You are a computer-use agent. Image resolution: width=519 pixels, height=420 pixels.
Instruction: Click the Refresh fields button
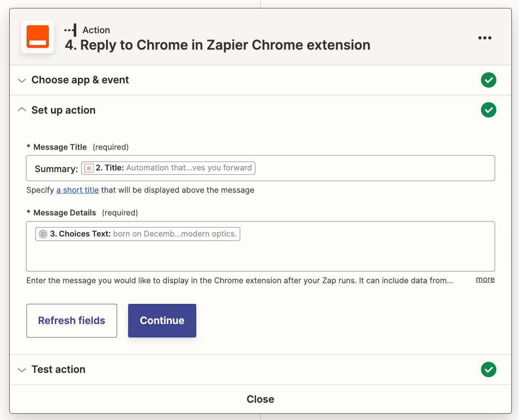72,321
